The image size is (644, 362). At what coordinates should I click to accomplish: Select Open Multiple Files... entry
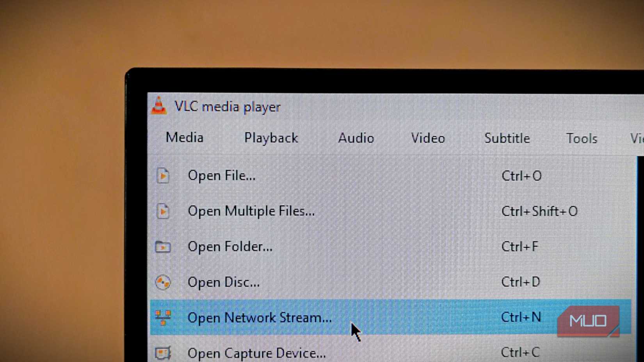click(390, 211)
